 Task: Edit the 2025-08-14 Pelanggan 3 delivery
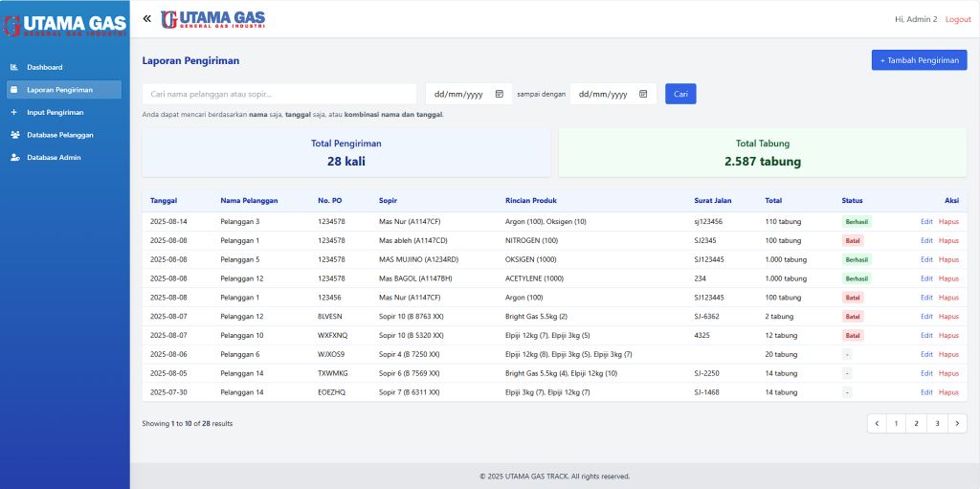pos(925,221)
